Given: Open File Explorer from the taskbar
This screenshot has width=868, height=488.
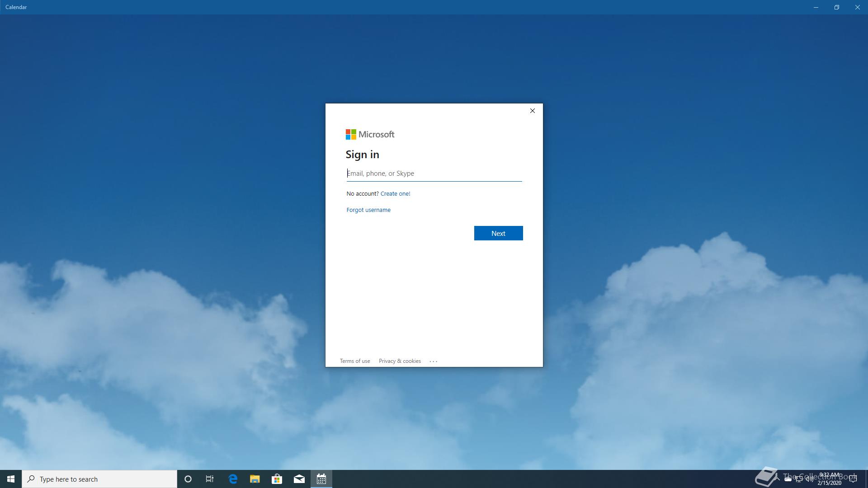Looking at the screenshot, I should click(x=255, y=479).
